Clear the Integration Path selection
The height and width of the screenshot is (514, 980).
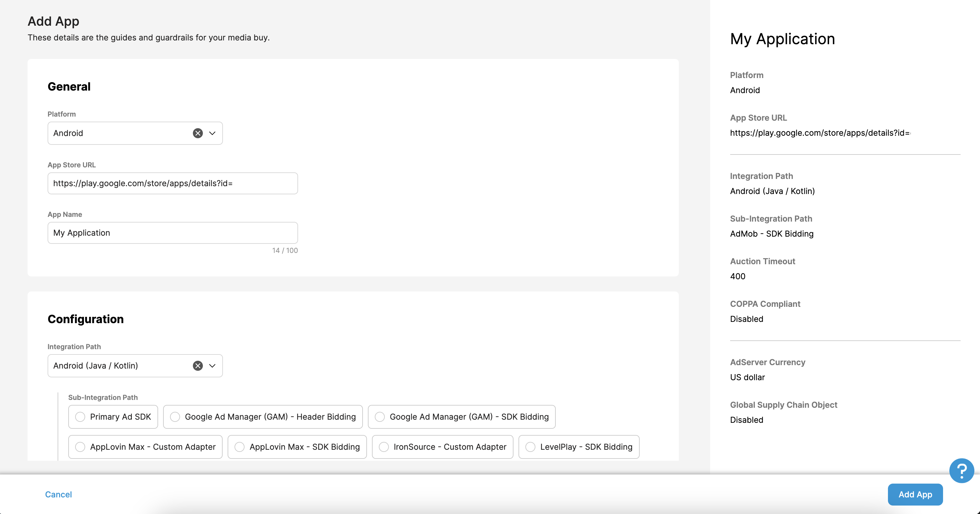[x=198, y=365]
